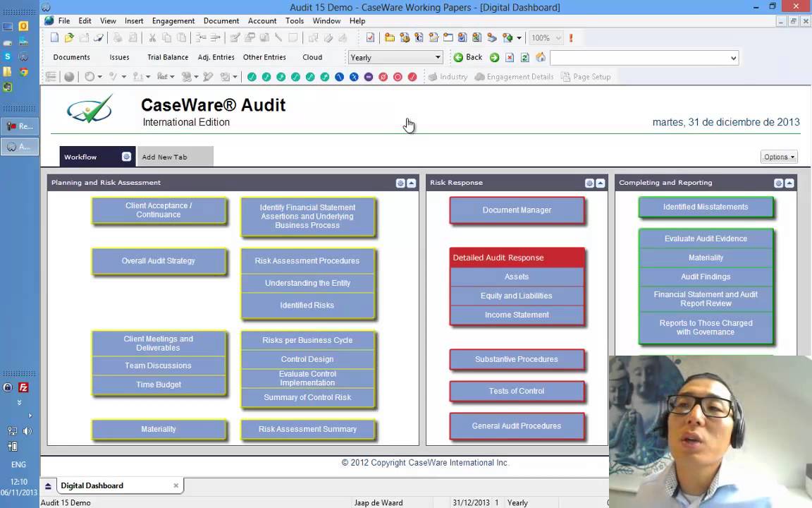
Task: Open the File menu
Action: pos(64,20)
